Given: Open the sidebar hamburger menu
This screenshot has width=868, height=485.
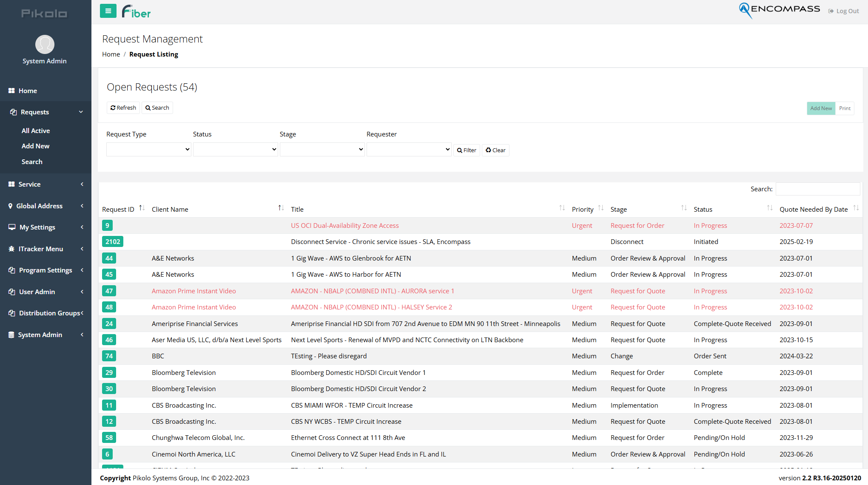Looking at the screenshot, I should click(108, 11).
